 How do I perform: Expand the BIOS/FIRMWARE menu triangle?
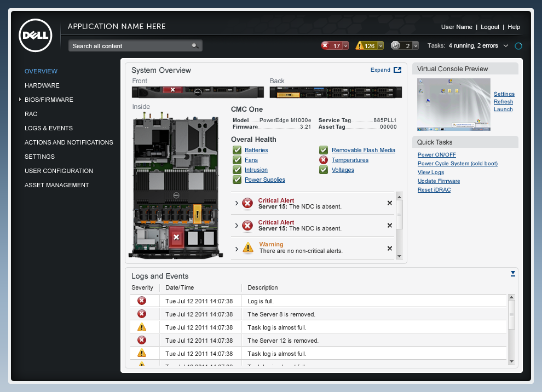(20, 100)
